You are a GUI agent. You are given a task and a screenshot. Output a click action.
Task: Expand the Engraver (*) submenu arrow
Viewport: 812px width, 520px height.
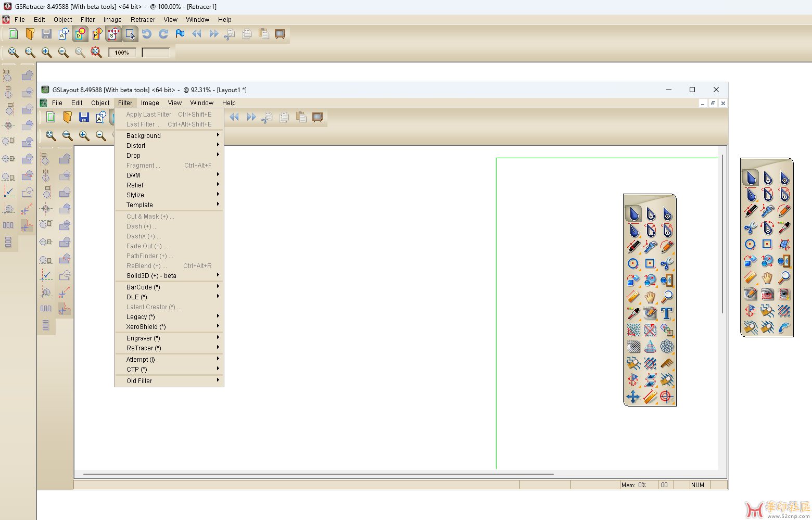point(218,338)
